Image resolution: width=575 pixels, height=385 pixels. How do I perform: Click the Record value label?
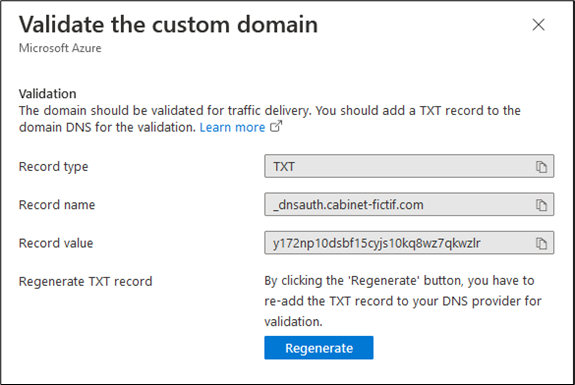pyautogui.click(x=56, y=243)
